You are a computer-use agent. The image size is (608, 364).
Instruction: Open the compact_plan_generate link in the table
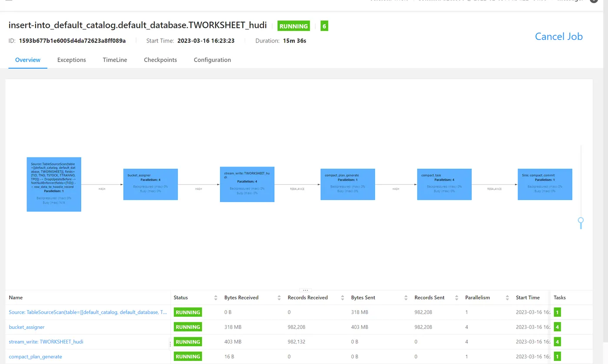coord(36,357)
